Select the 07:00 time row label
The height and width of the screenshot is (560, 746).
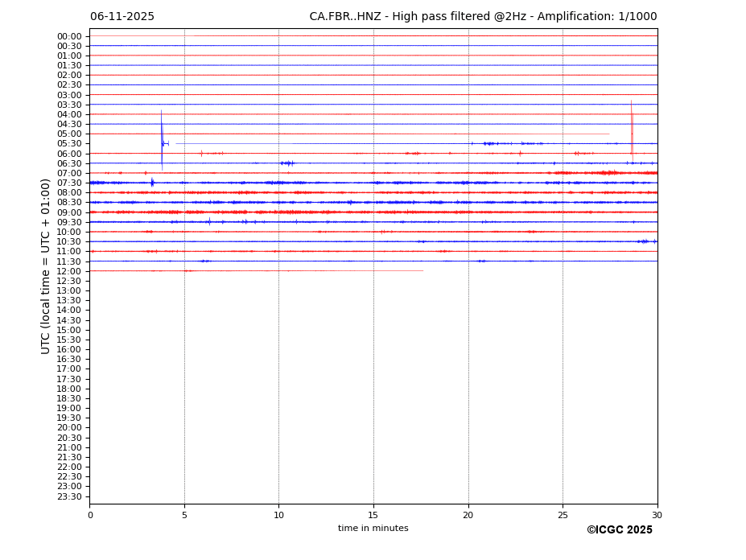(68, 173)
